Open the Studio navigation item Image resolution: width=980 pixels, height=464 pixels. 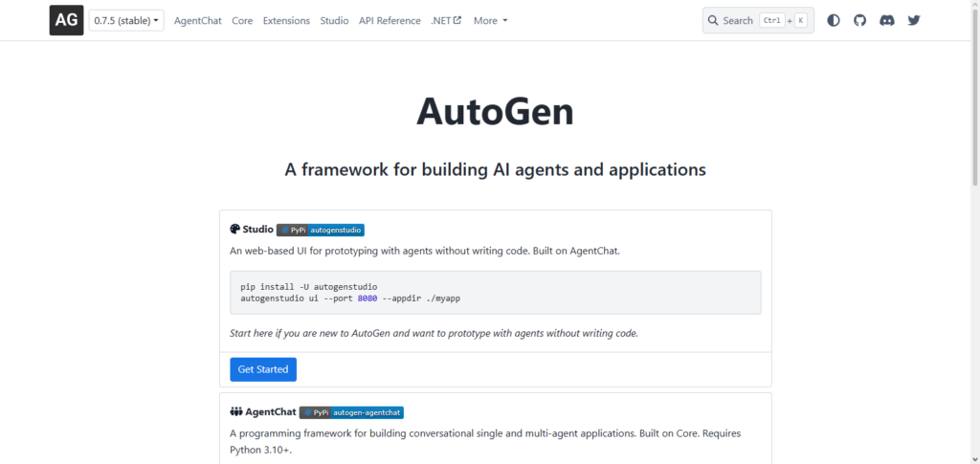pyautogui.click(x=334, y=21)
